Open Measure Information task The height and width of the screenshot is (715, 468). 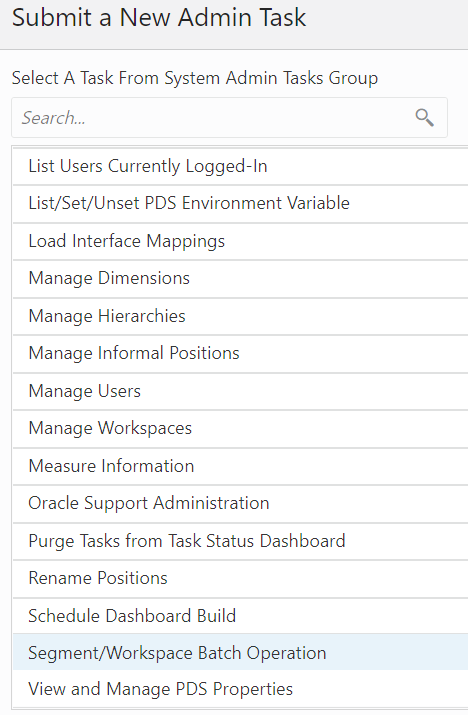click(x=240, y=466)
